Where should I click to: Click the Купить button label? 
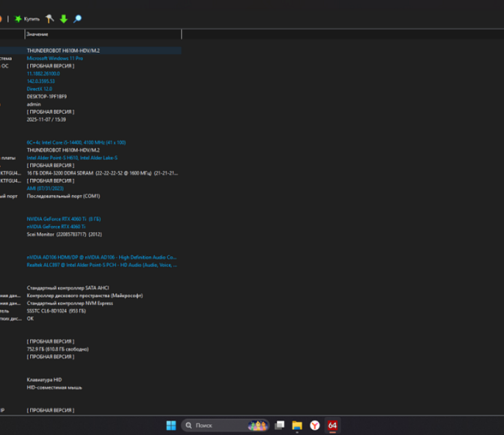click(x=32, y=19)
